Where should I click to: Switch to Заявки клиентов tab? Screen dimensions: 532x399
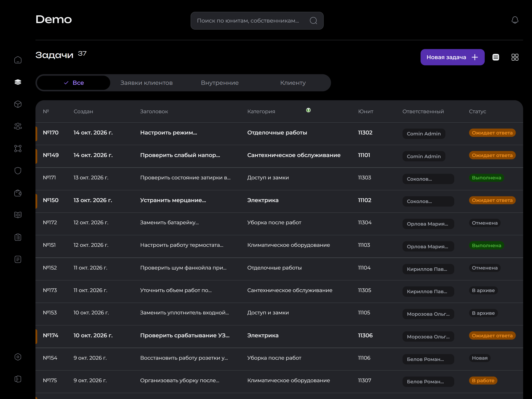point(146,83)
